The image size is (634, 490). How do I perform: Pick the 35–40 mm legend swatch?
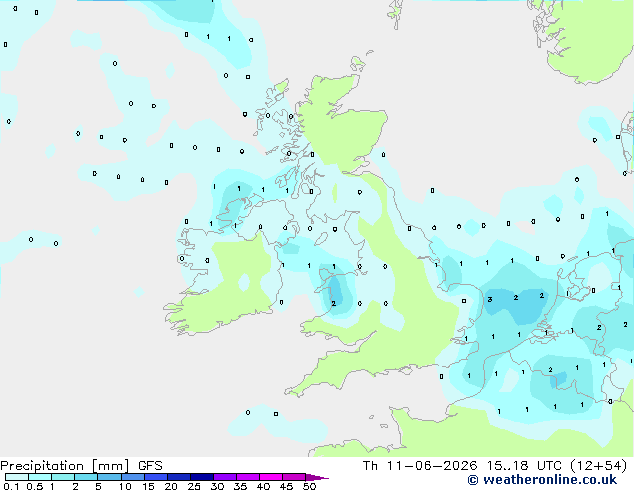pos(248,477)
